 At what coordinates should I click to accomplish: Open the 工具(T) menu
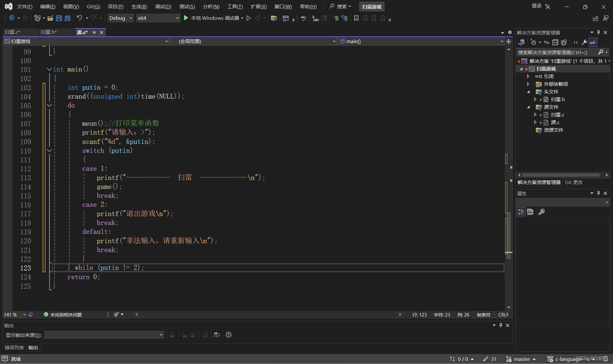click(235, 7)
